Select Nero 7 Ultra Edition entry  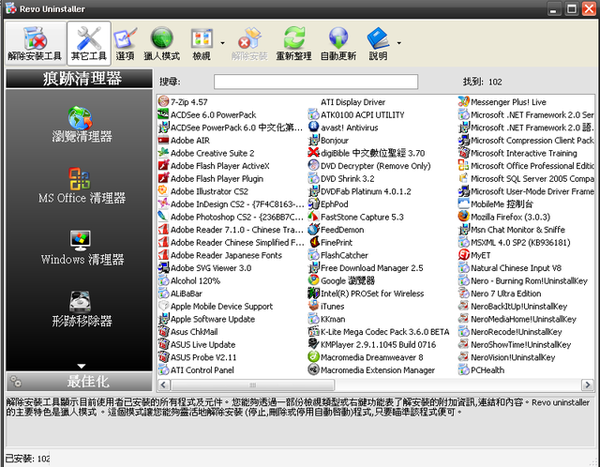pyautogui.click(x=499, y=294)
